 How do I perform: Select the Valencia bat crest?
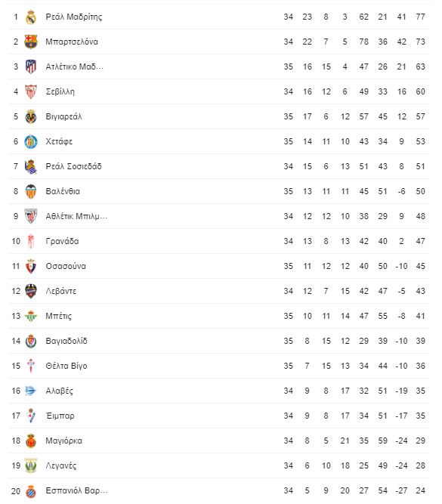click(x=31, y=192)
